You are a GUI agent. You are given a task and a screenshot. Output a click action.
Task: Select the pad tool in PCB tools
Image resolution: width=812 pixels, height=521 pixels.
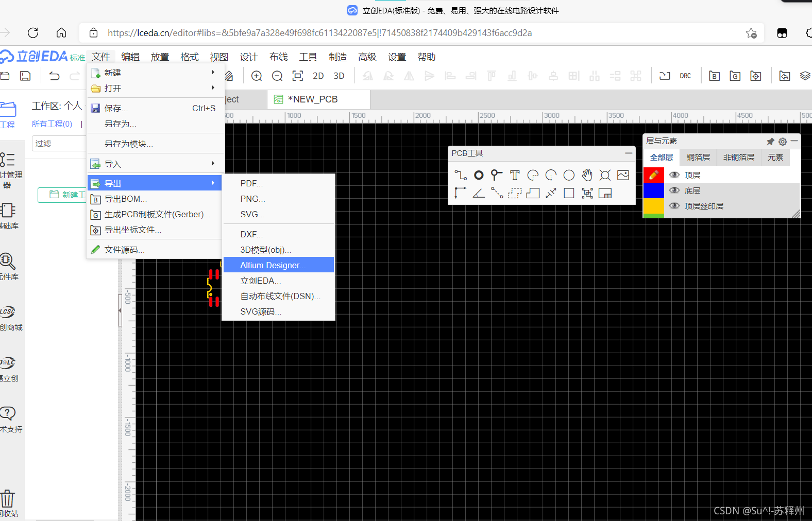pos(479,176)
